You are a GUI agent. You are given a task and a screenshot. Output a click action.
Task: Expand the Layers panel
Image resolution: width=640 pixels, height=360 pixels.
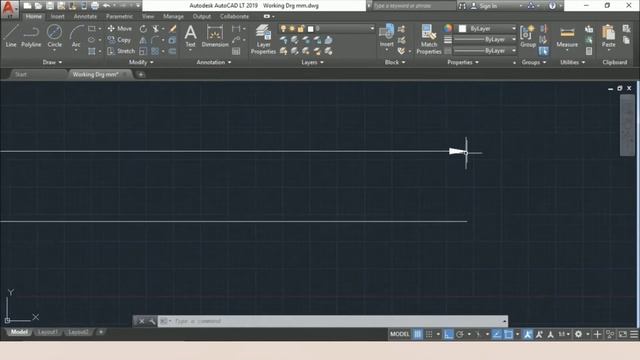312,62
